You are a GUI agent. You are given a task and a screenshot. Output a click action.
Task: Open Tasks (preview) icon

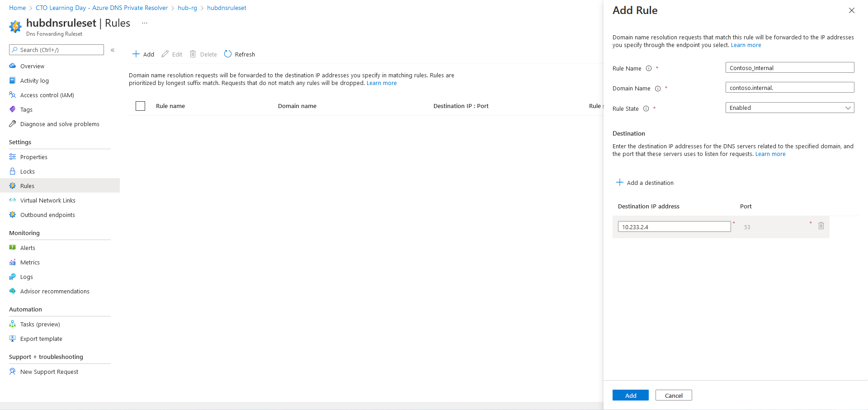(x=13, y=324)
